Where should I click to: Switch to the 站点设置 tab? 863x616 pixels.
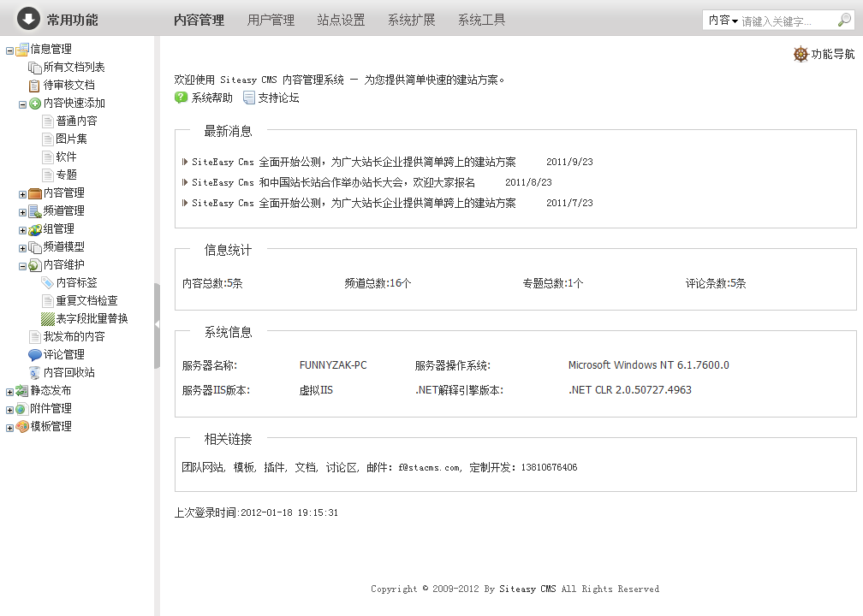tap(342, 21)
